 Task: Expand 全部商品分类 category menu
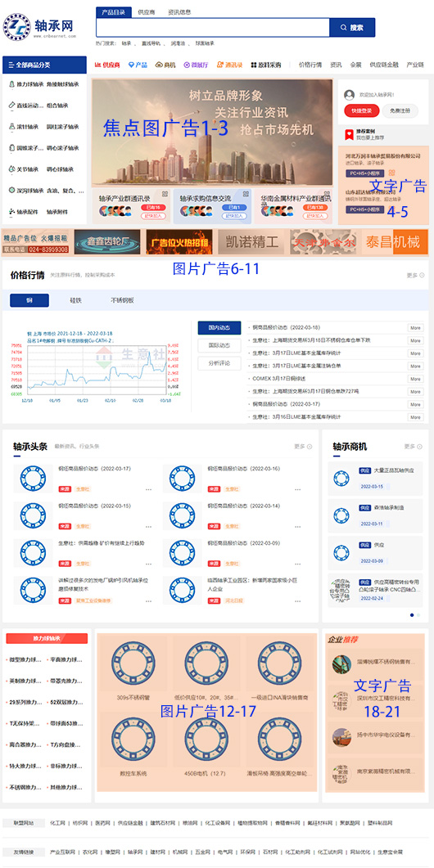44,65
